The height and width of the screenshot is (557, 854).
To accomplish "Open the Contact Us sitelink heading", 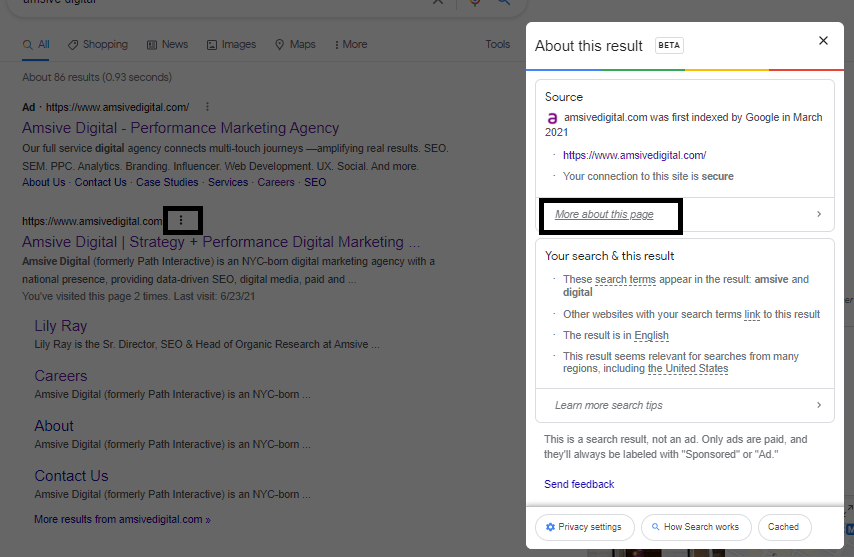I will [x=71, y=476].
